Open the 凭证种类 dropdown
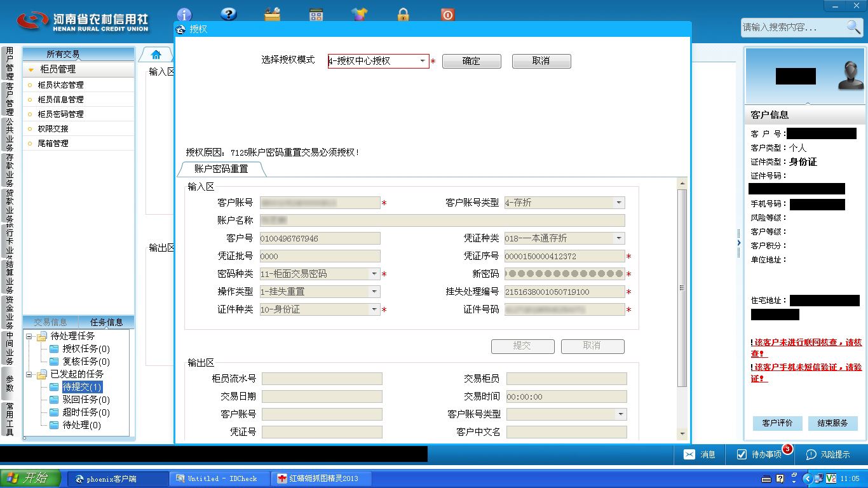 coord(619,238)
